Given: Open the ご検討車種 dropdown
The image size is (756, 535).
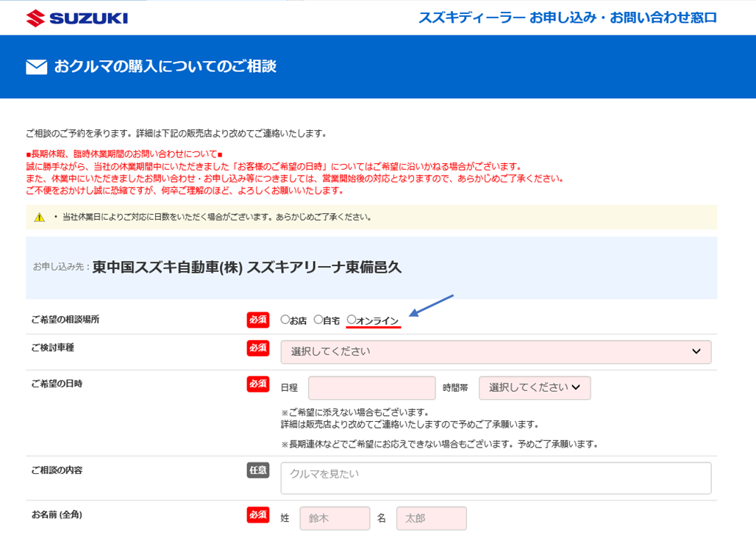Looking at the screenshot, I should pos(496,352).
